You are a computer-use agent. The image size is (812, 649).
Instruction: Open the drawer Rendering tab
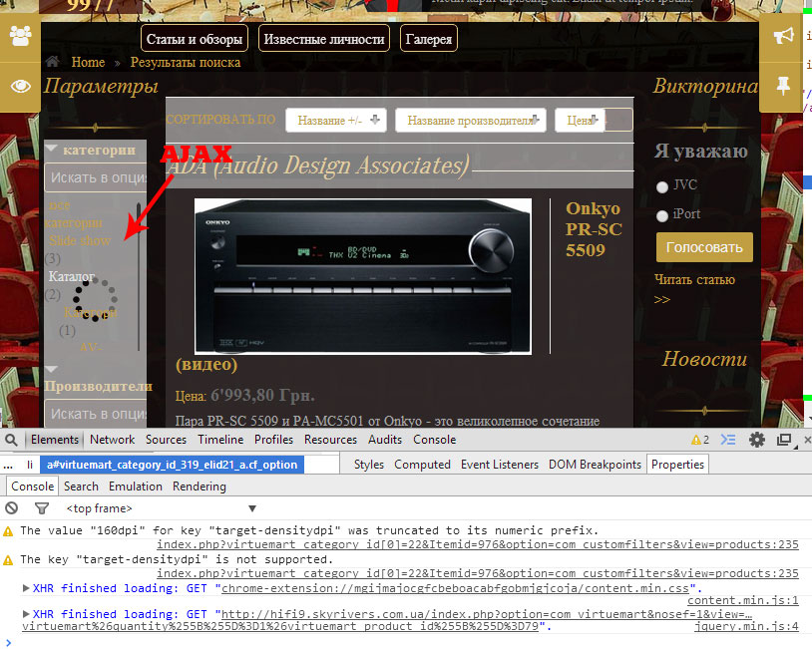click(x=200, y=487)
